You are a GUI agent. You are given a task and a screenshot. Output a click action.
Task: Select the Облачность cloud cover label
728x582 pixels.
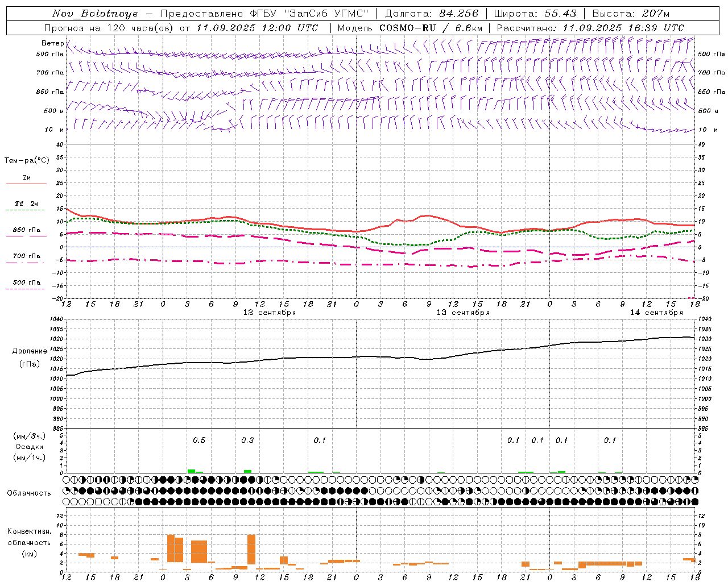pyautogui.click(x=29, y=493)
